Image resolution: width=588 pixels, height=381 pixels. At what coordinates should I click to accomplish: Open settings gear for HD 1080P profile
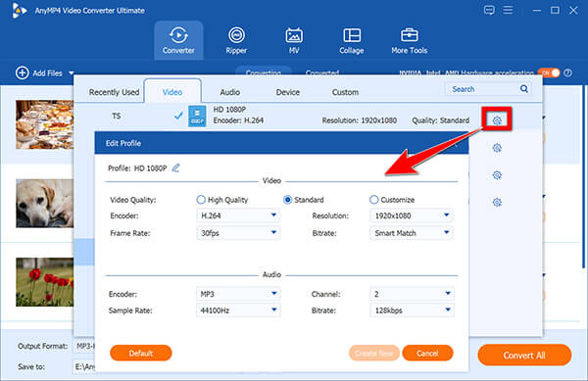tap(497, 120)
